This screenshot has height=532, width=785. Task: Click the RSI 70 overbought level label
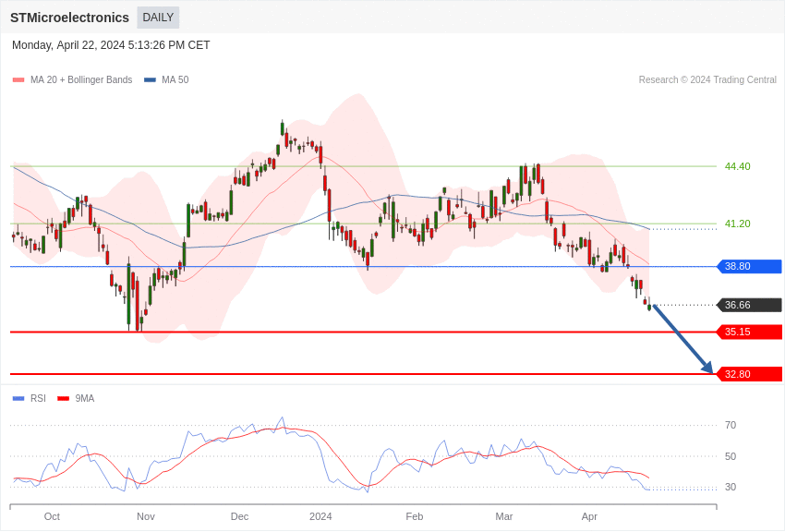(x=731, y=426)
